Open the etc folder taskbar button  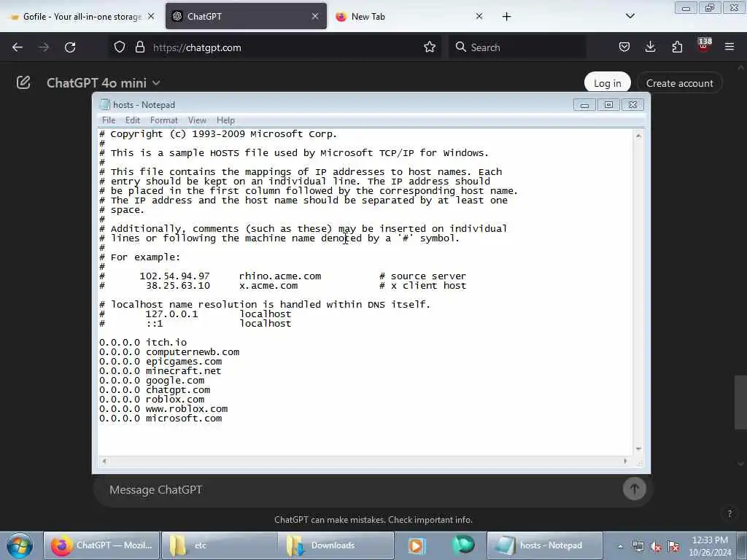coord(220,545)
